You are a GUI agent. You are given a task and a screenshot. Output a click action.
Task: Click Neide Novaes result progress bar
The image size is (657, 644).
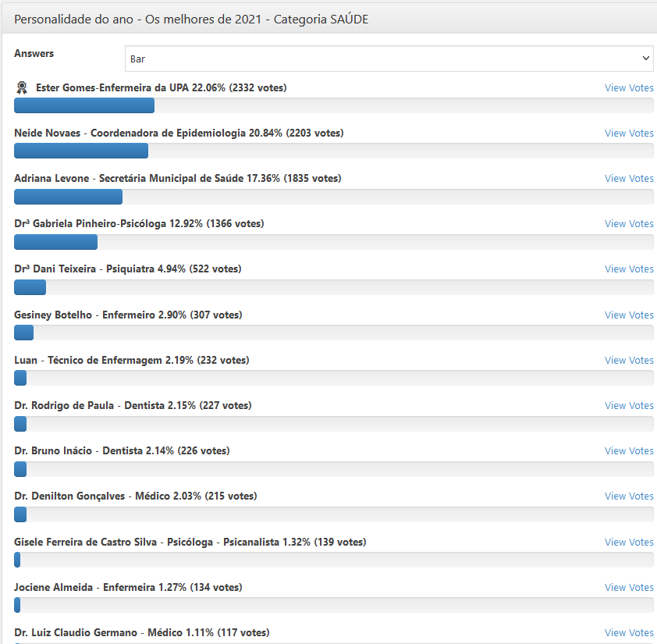[81, 151]
